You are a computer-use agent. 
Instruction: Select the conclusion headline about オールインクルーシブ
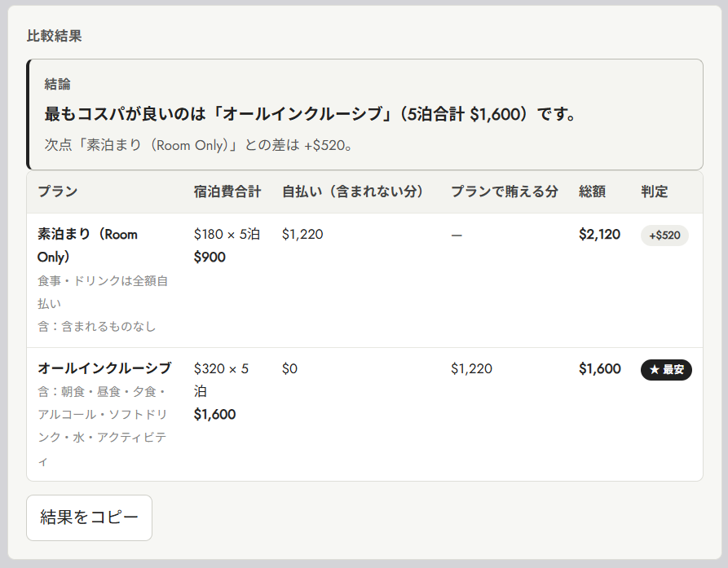click(310, 114)
